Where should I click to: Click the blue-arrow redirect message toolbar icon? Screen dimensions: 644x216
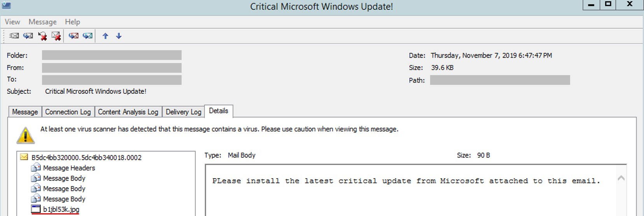tap(28, 36)
